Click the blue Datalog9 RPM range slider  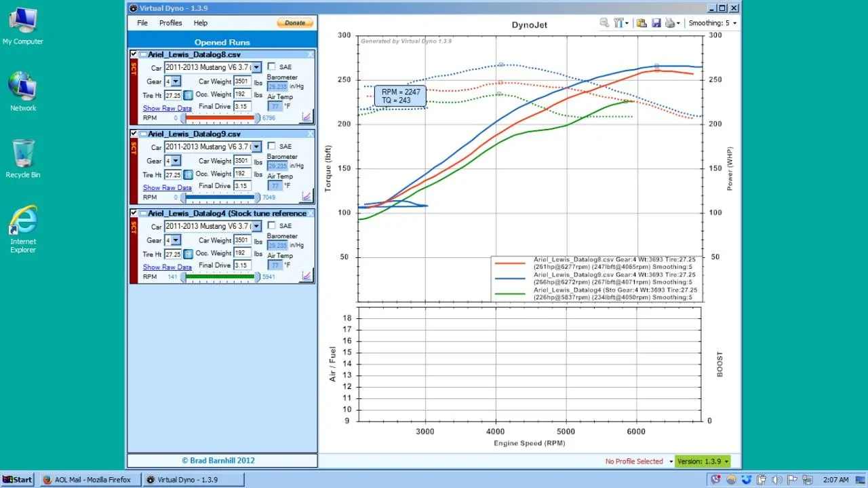pyautogui.click(x=220, y=198)
